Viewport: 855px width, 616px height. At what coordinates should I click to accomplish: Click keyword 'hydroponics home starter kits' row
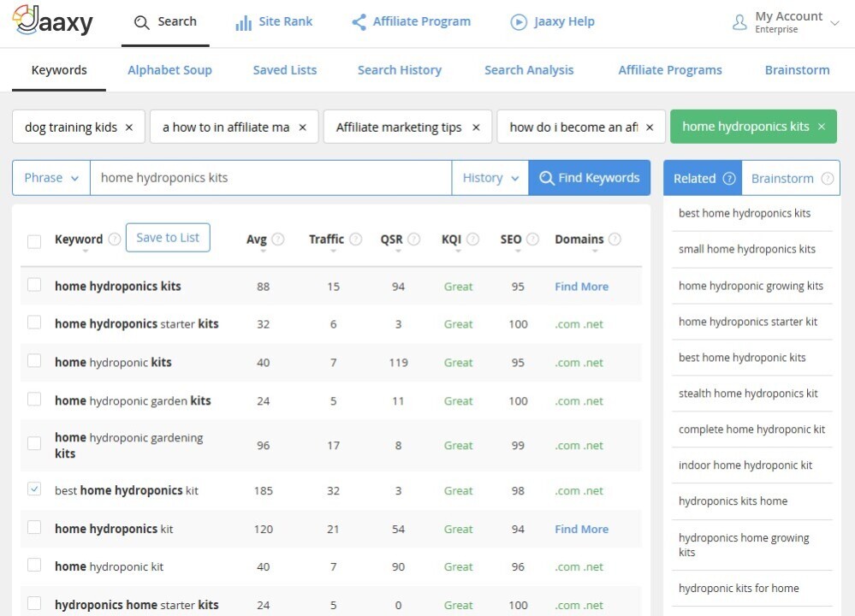[136, 605]
